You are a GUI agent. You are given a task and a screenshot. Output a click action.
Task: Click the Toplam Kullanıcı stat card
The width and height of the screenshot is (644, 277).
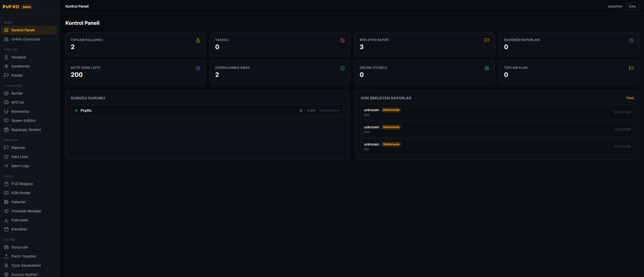coord(136,44)
